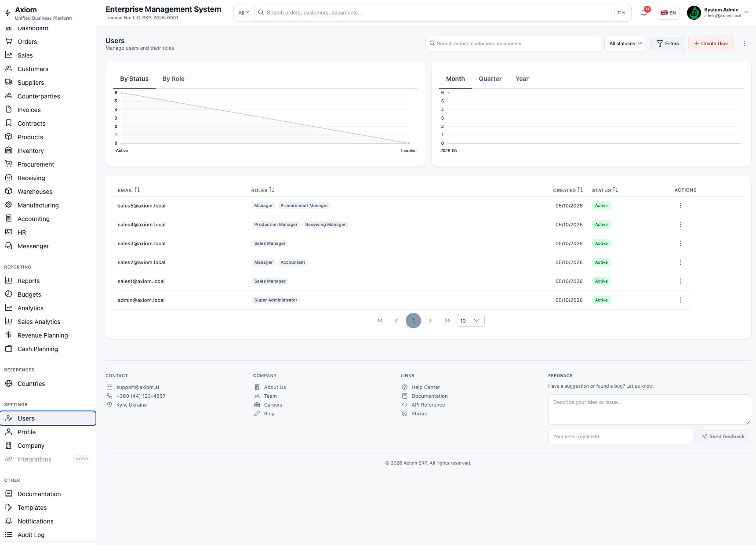Go to next page of users
This screenshot has height=545, width=756.
click(x=430, y=320)
